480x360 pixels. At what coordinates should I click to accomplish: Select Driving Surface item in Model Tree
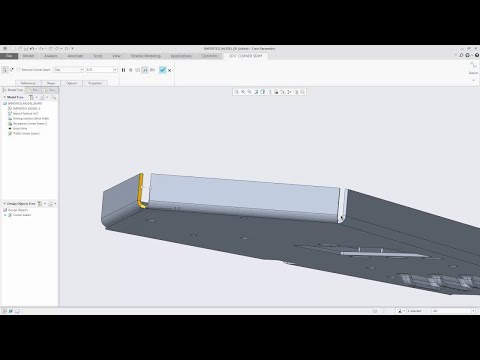tap(29, 119)
